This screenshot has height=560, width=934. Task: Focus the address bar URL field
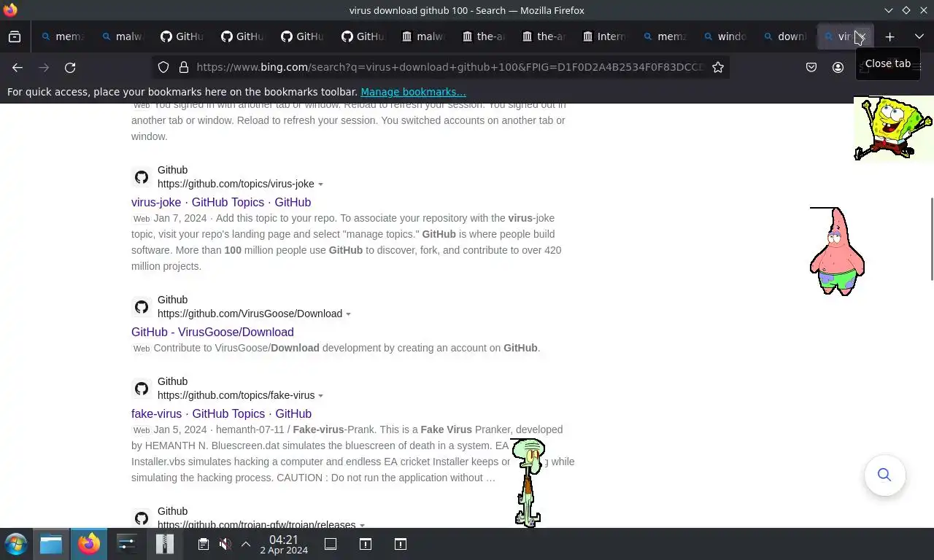(449, 67)
